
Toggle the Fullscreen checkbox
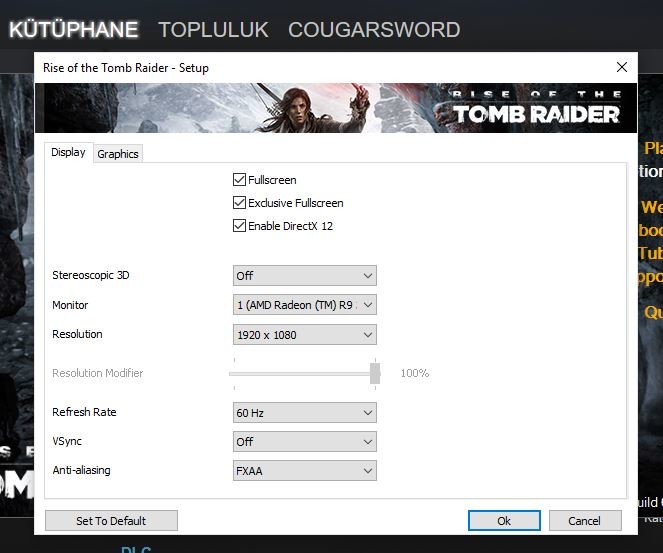[x=239, y=180]
